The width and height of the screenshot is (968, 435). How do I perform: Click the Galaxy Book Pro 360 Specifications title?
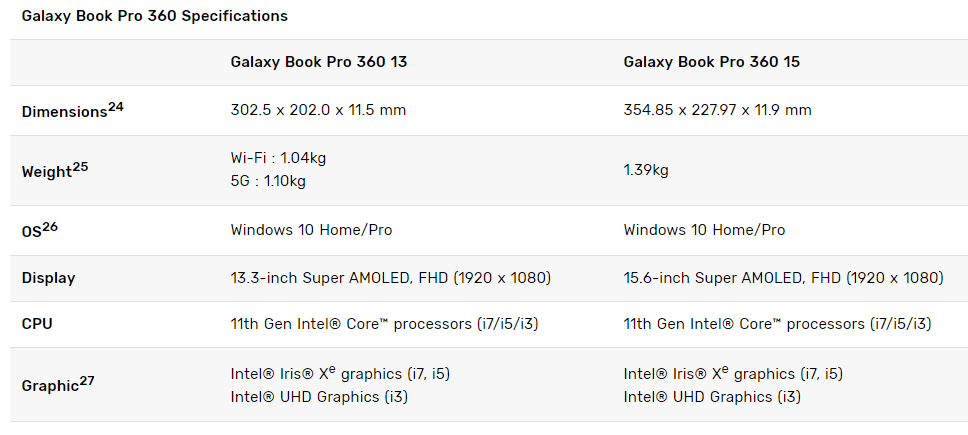coord(155,16)
